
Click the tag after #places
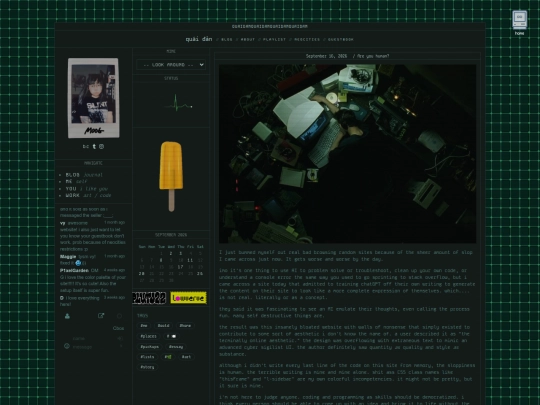click(171, 336)
